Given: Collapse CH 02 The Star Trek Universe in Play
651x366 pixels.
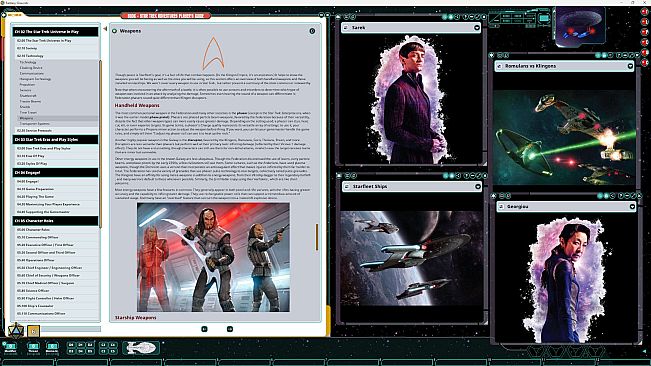Looking at the screenshot, I should 56,32.
